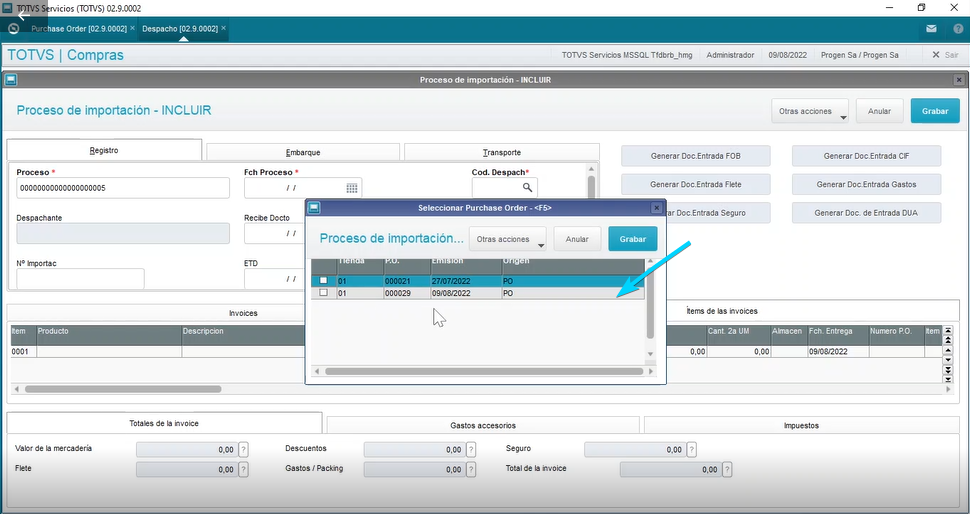This screenshot has width=970, height=514.
Task: Click Generar Doc.Entrada FOB
Action: coord(695,156)
